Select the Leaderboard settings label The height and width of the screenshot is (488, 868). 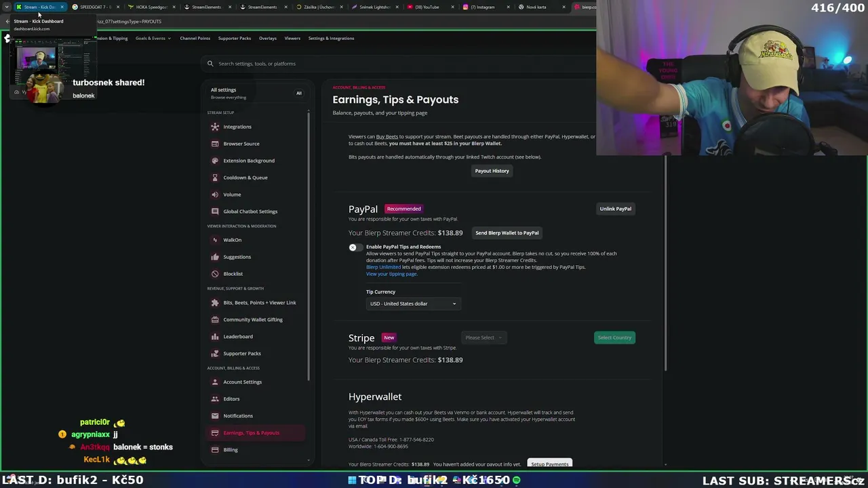coord(238,337)
